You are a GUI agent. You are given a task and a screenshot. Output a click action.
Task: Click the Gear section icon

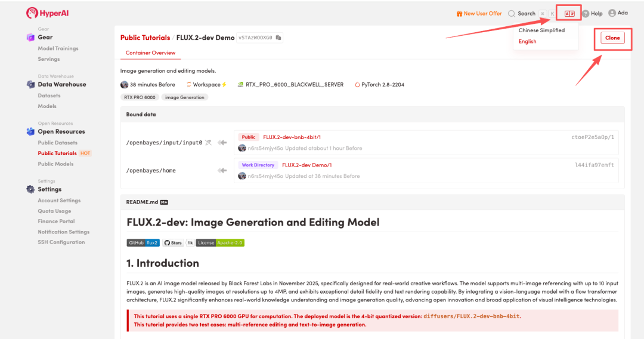click(30, 38)
